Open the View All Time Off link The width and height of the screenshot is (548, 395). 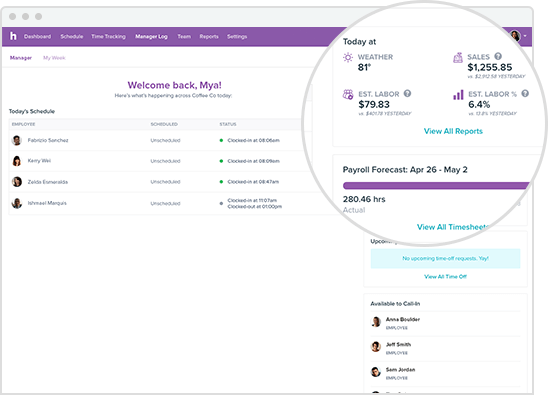(x=446, y=276)
